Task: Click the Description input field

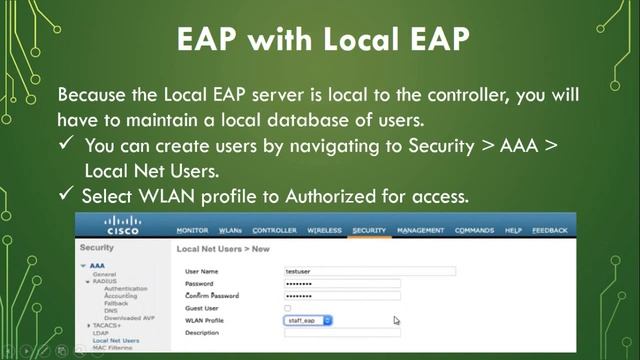Action: coord(342,333)
